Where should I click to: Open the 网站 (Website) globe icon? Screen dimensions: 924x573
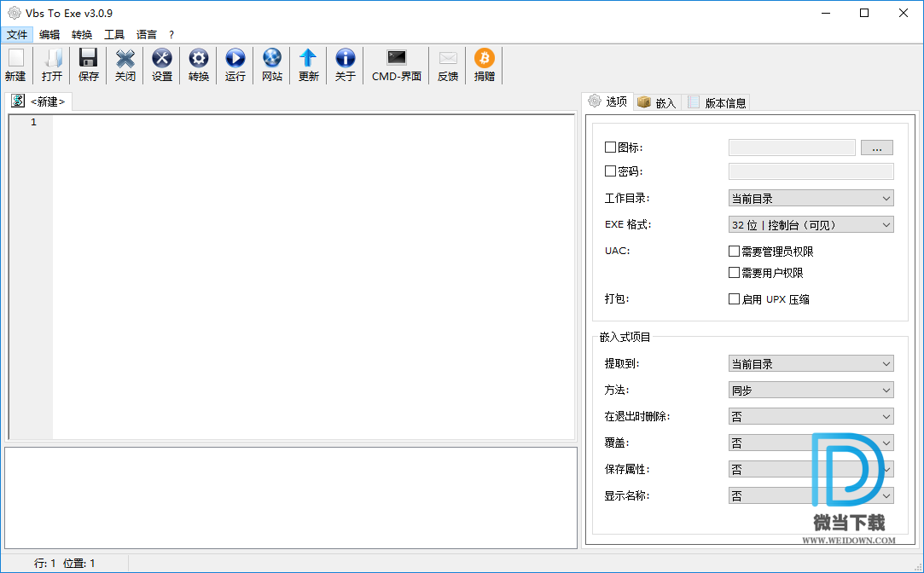click(272, 65)
